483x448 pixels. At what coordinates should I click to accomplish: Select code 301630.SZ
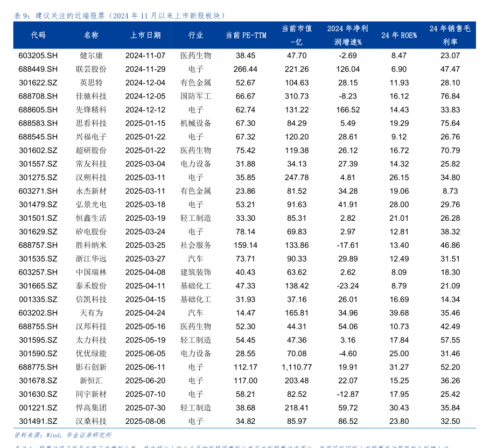(x=38, y=394)
